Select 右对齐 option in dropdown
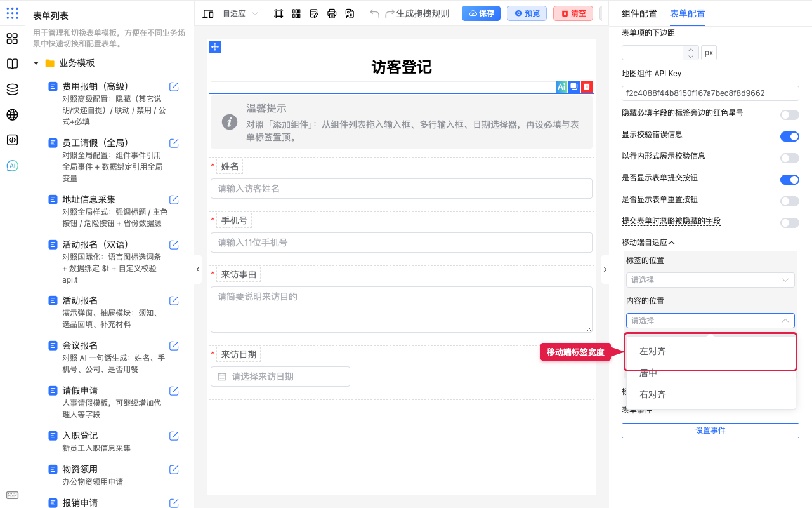Screen dimensions: 812x508 [x=710, y=394]
